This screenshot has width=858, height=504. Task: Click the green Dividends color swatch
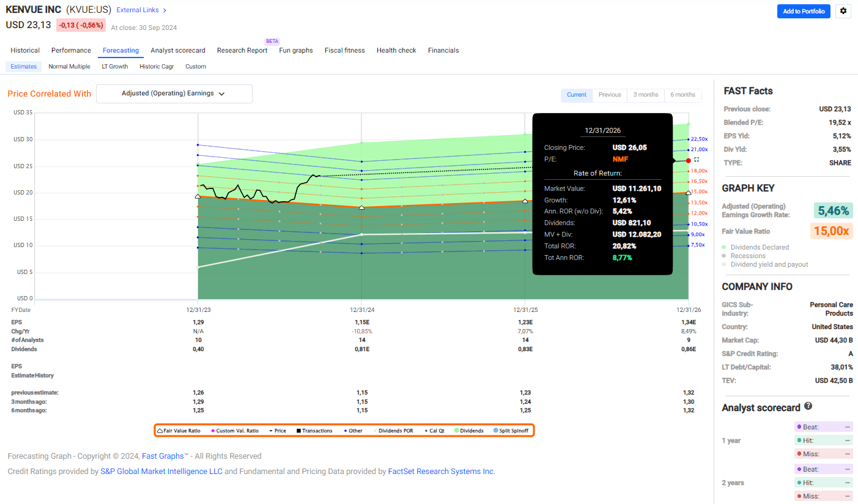[456, 430]
